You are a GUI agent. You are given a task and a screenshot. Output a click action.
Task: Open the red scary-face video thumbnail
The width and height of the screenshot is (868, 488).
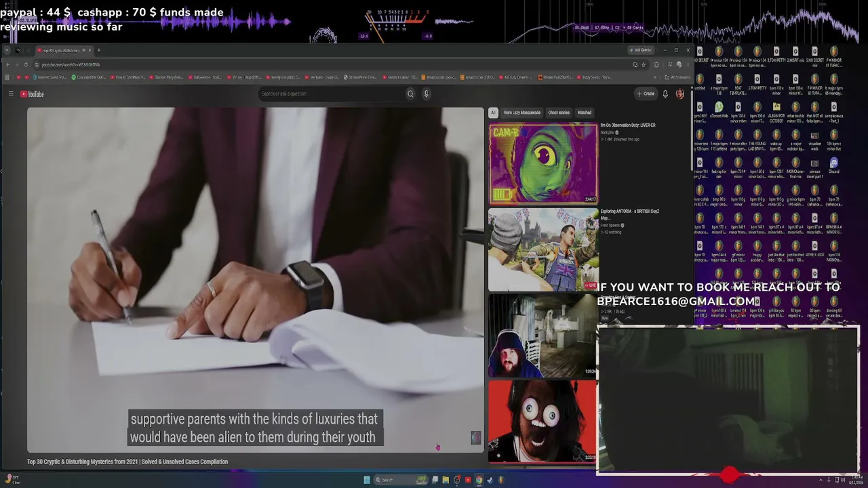point(542,421)
